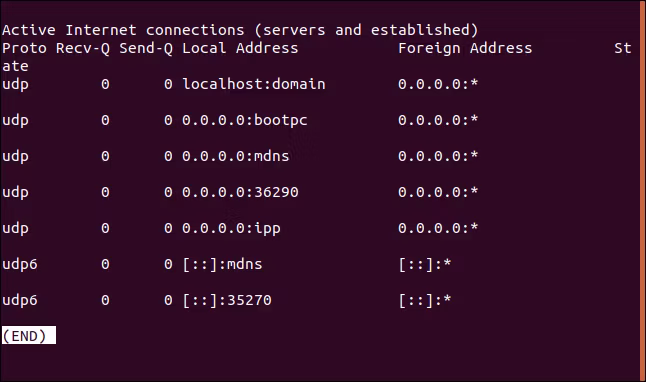646x382 pixels.
Task: Click foreign address of localhost:domain row
Action: click(x=438, y=84)
